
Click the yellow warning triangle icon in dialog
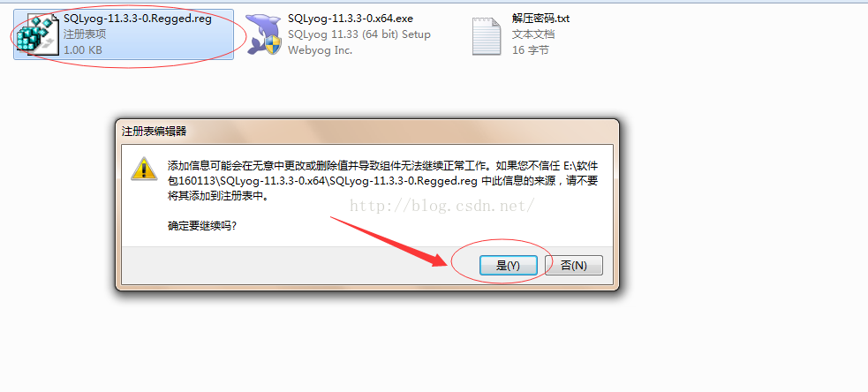pyautogui.click(x=144, y=169)
